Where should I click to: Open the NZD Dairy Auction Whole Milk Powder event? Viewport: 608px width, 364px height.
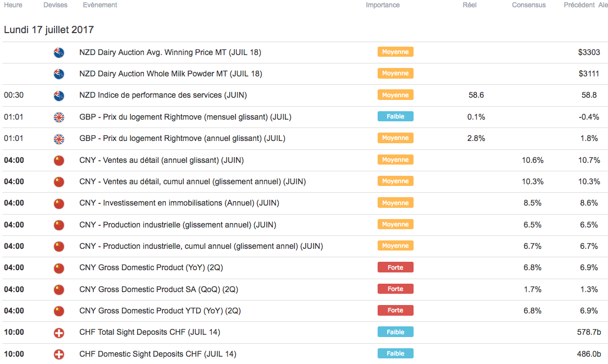(171, 74)
